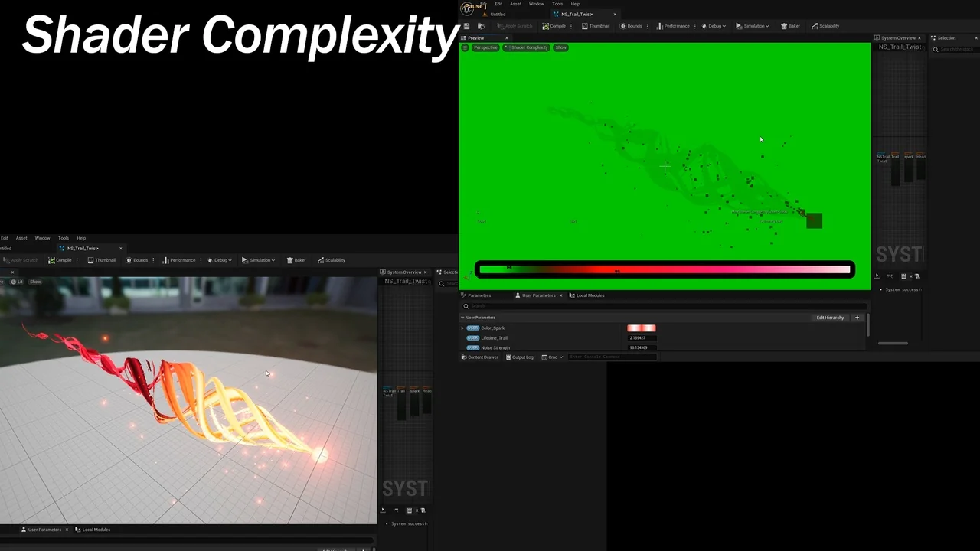Viewport: 980px width, 551px height.
Task: Toggle Bounds in the Shader Complexity editor toolbar
Action: [631, 26]
